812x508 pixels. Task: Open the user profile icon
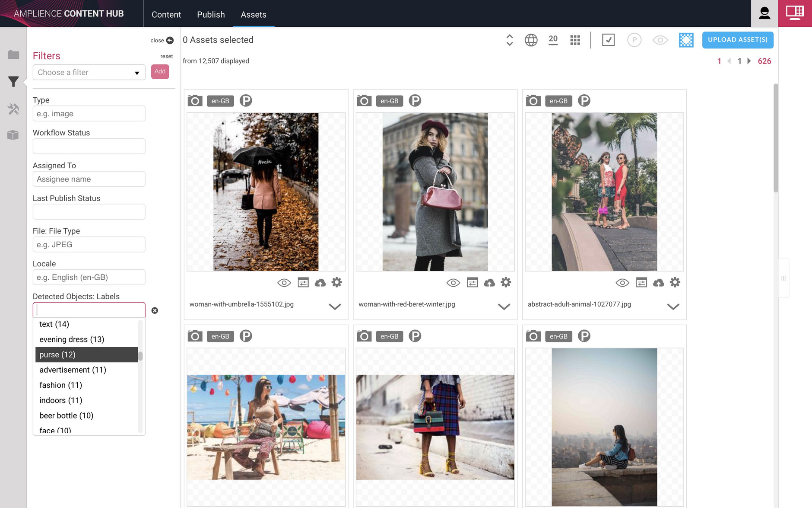click(764, 13)
